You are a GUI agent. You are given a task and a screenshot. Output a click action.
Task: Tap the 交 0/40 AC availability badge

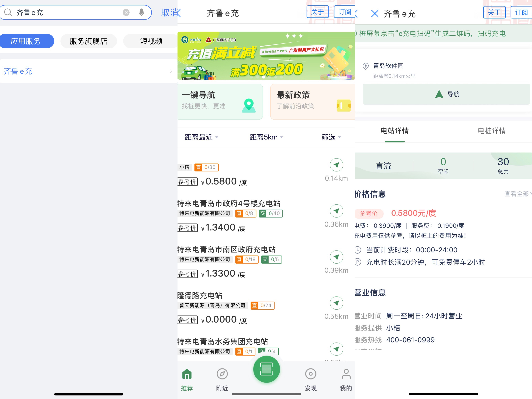point(271,213)
